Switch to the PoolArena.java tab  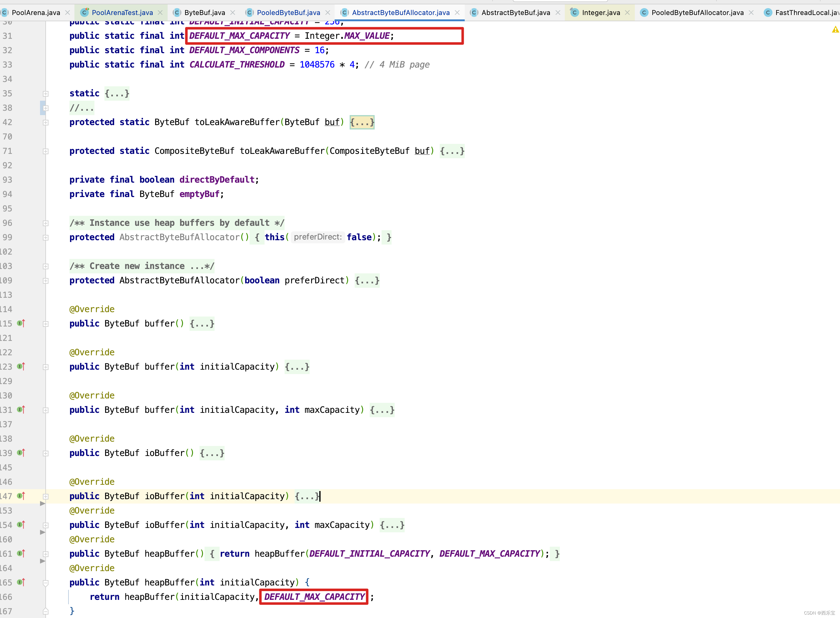click(36, 12)
